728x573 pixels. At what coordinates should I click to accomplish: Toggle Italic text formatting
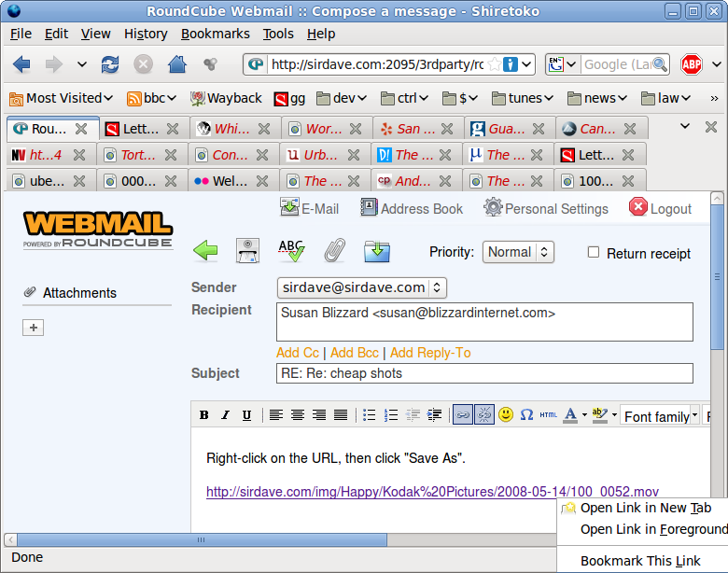(225, 415)
